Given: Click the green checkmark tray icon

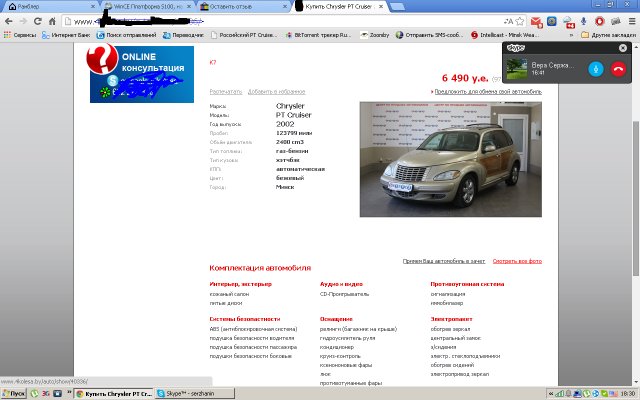Looking at the screenshot, I should [604, 394].
